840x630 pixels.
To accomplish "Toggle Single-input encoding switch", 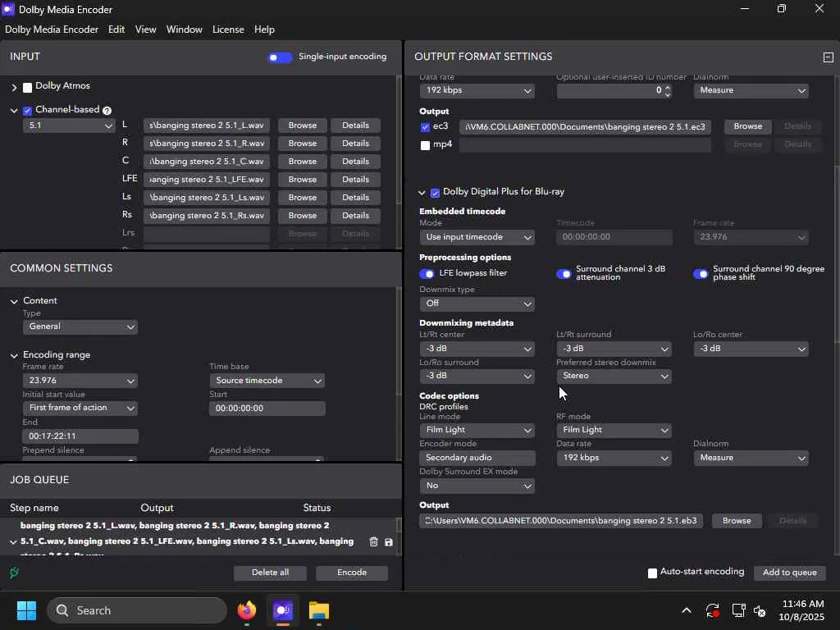I will tap(280, 57).
